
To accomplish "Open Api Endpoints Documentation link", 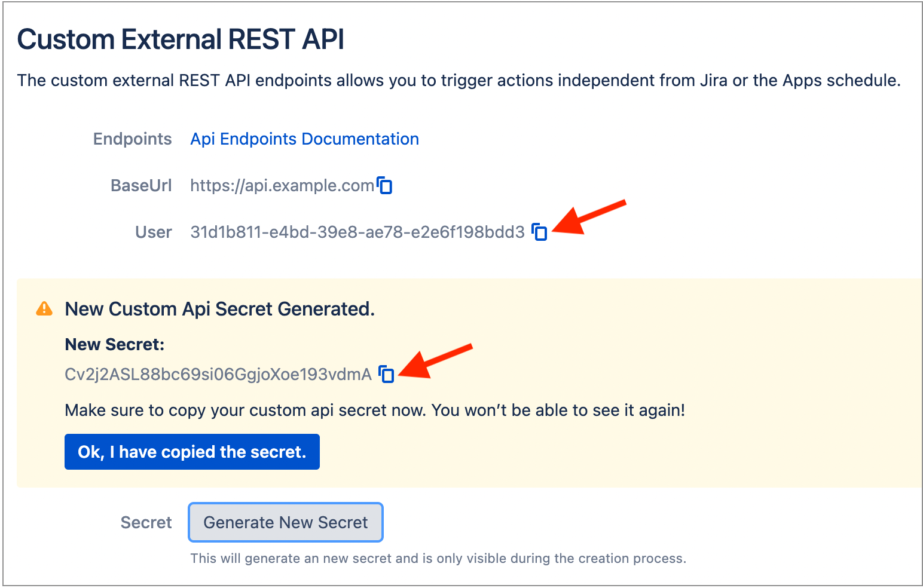I will (304, 139).
